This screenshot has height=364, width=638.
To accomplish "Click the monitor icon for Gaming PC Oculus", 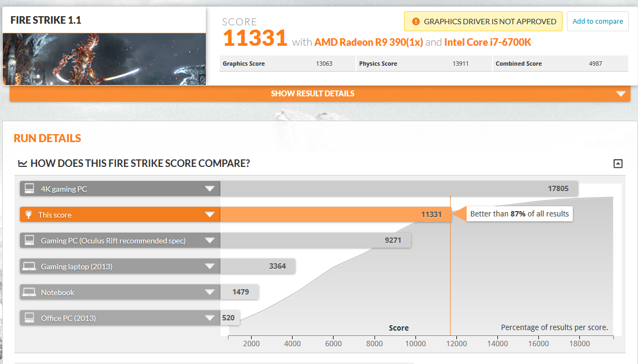I will click(29, 240).
